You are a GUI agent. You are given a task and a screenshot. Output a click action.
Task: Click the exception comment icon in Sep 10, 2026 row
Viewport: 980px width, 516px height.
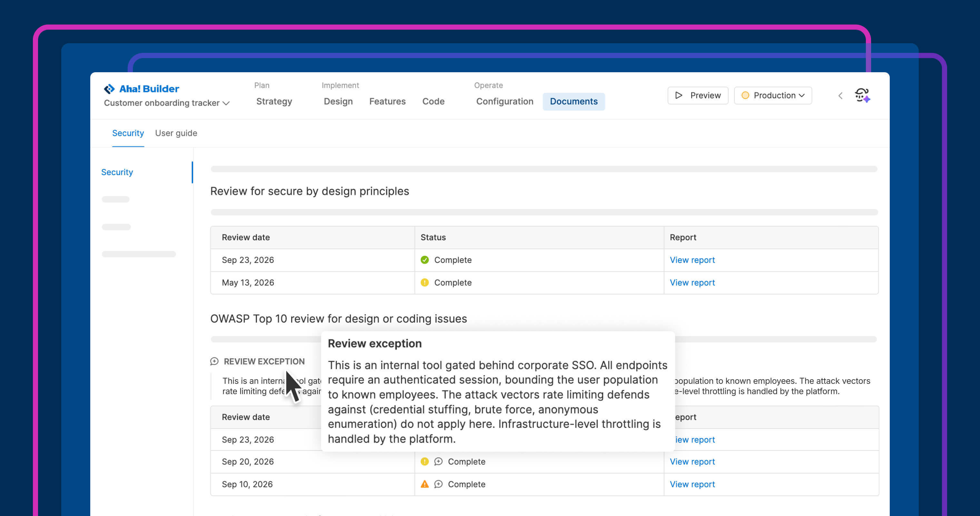pyautogui.click(x=438, y=484)
